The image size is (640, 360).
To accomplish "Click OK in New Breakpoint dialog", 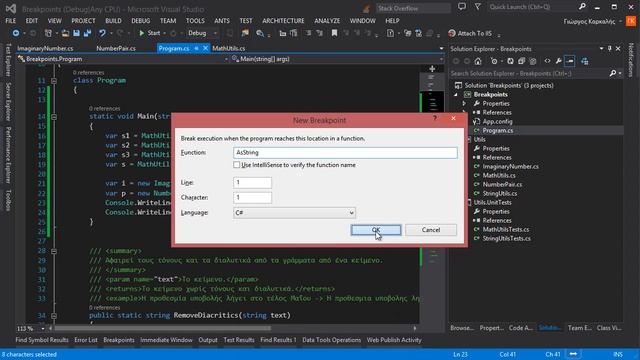I will (376, 230).
